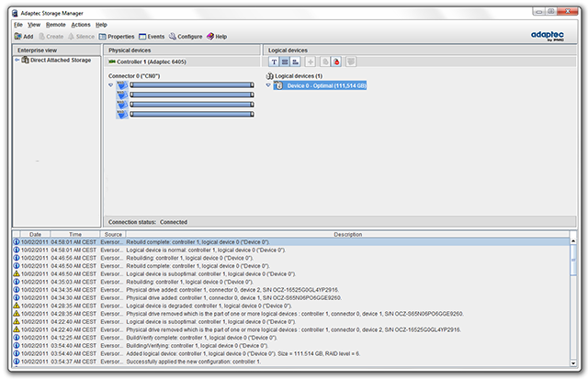The height and width of the screenshot is (379, 588).
Task: Click info icon of 'Building/Verifying' event
Action: [x=17, y=345]
